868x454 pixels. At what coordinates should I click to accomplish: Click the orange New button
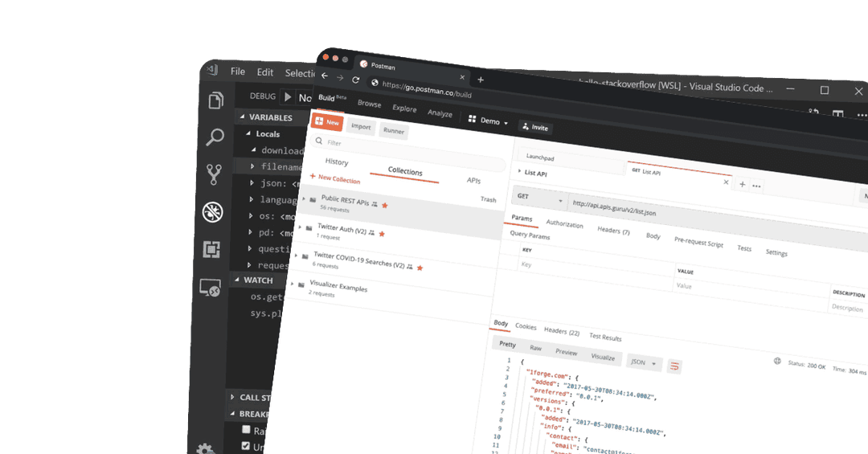327,121
